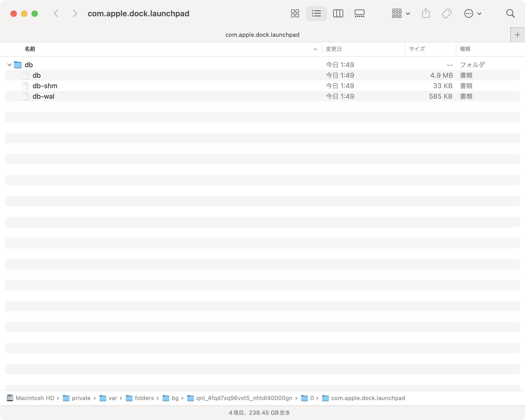The height and width of the screenshot is (420, 525).
Task: Click the Tags toolbar icon
Action: [x=446, y=13]
